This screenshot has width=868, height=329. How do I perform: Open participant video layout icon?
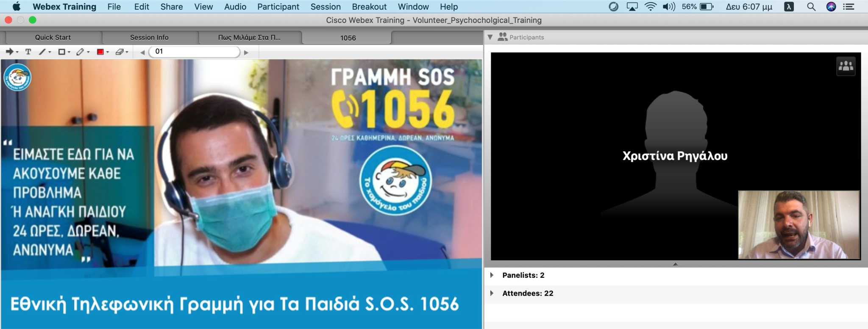click(x=846, y=66)
